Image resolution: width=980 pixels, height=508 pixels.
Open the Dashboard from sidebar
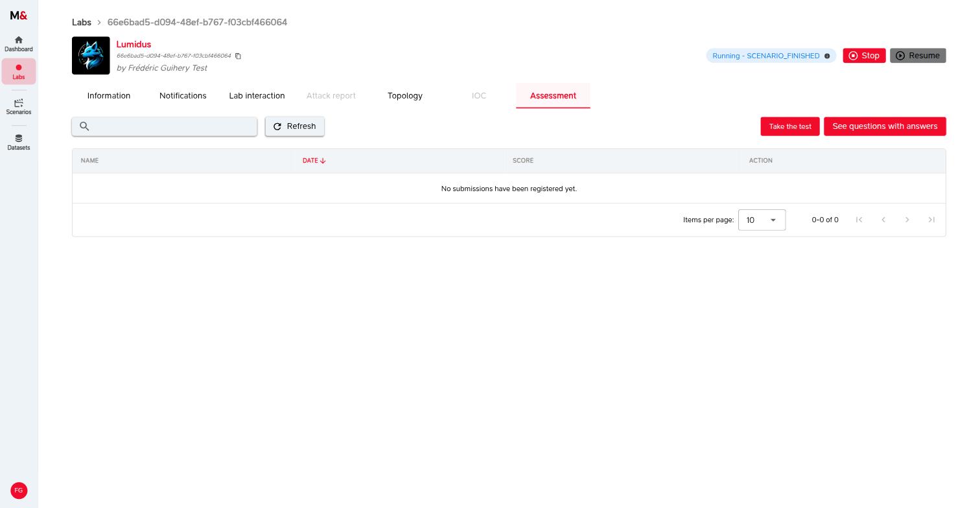[18, 44]
